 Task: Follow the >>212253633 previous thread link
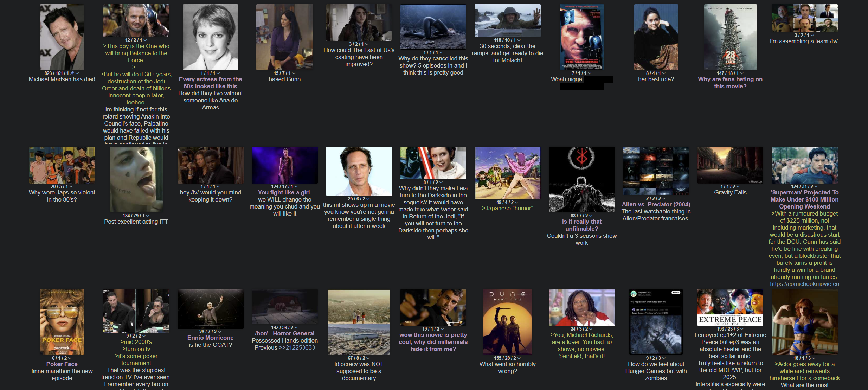(297, 347)
